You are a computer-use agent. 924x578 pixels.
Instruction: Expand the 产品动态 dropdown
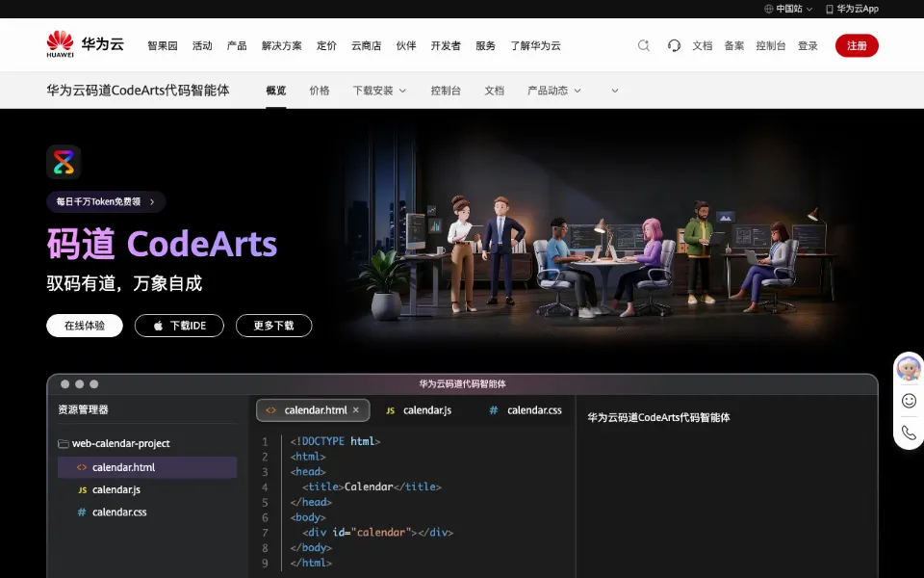(577, 91)
